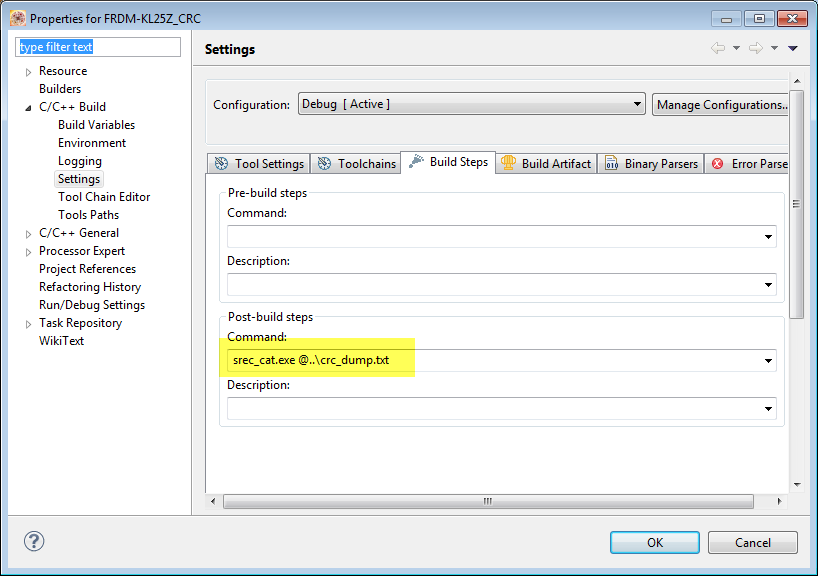Open the pre-build Description dropdown arrow
The width and height of the screenshot is (818, 576).
point(768,285)
